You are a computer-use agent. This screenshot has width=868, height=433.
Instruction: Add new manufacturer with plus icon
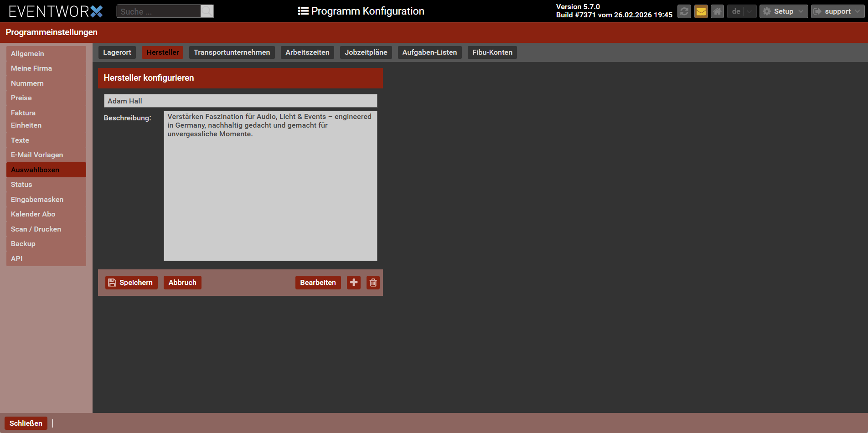click(x=354, y=283)
